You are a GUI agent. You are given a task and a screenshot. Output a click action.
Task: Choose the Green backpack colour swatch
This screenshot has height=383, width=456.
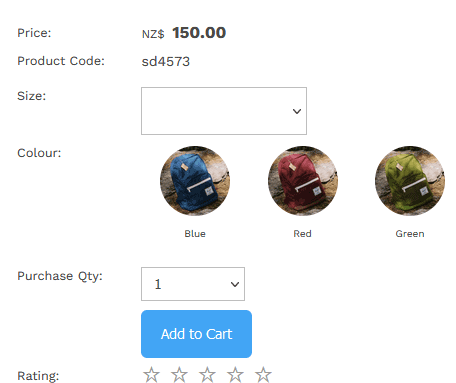coord(410,181)
